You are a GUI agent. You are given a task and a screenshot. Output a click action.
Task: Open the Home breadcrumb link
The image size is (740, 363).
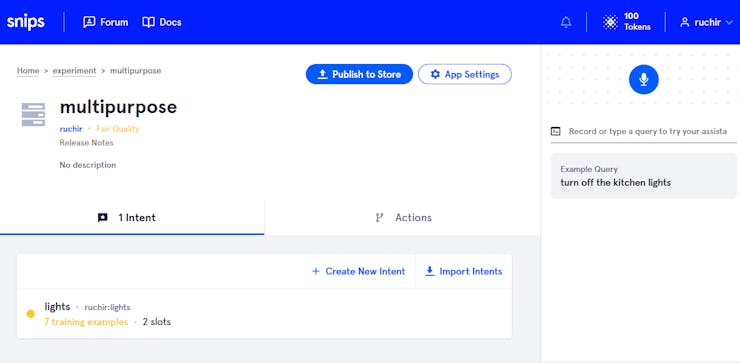[x=28, y=71]
